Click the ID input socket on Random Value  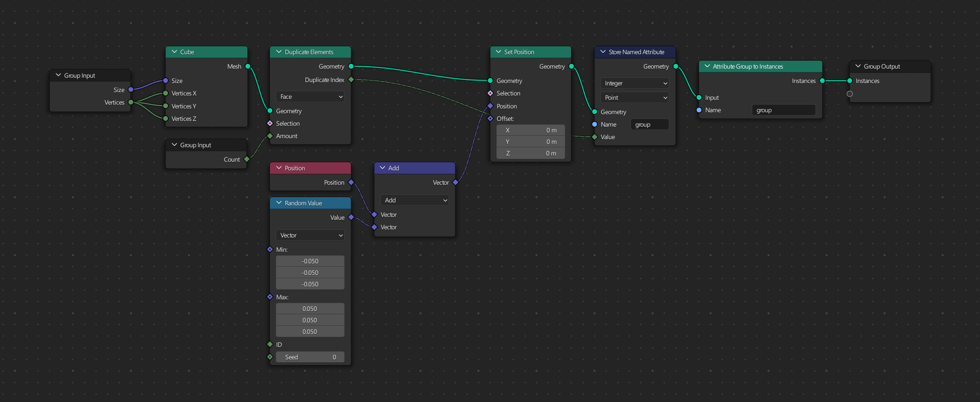pos(270,344)
